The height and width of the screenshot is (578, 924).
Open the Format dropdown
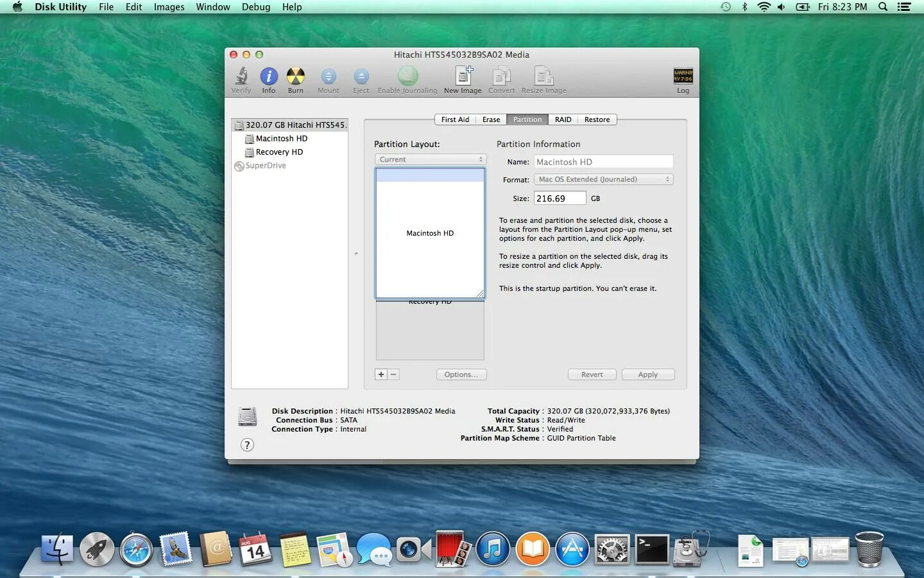click(603, 179)
